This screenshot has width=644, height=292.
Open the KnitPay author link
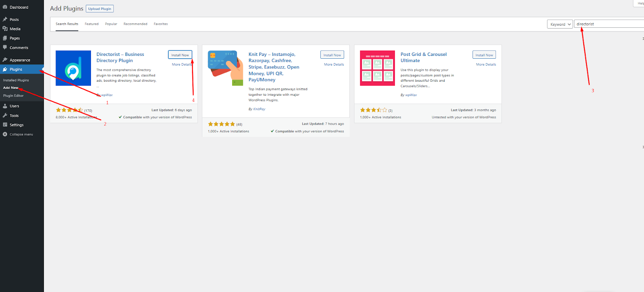(259, 109)
